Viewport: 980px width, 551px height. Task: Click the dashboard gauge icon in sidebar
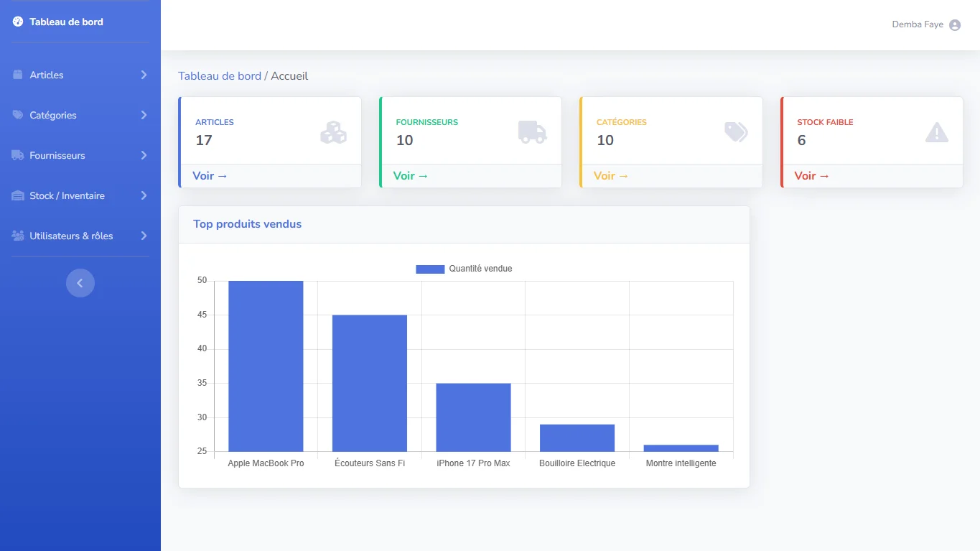(18, 22)
